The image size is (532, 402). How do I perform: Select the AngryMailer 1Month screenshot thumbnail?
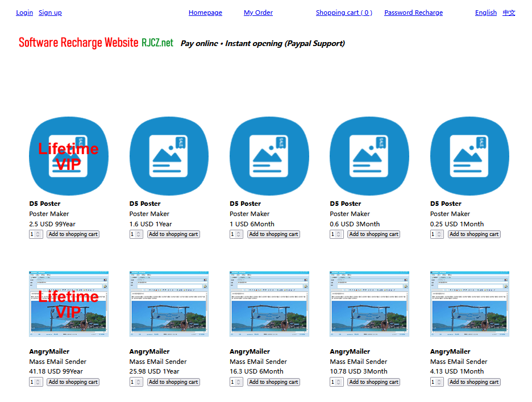pyautogui.click(x=469, y=304)
